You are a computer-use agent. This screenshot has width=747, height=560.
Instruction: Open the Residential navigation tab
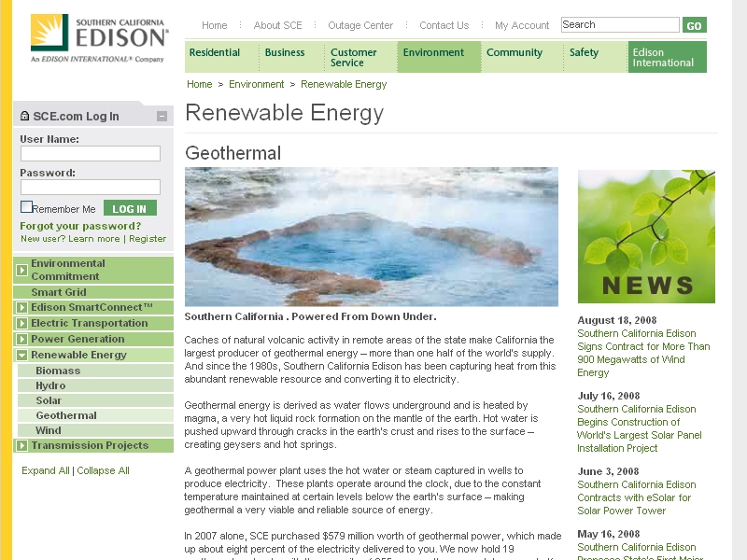point(215,53)
